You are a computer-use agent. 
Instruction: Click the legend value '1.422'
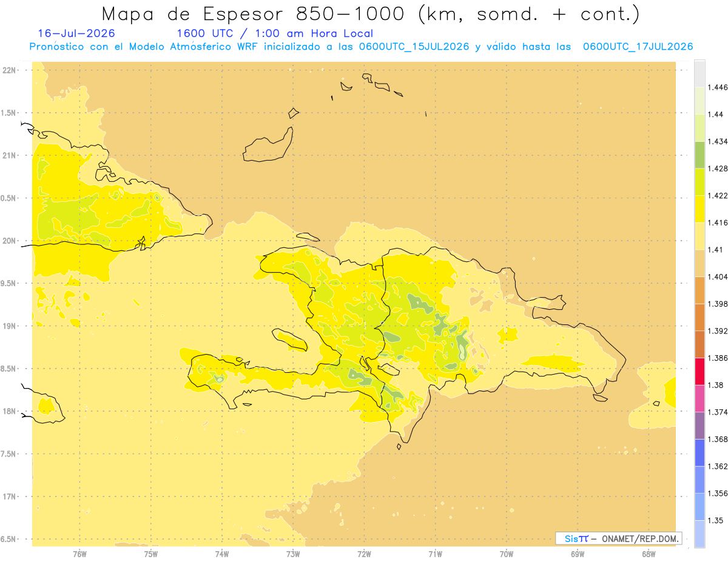[x=716, y=195]
